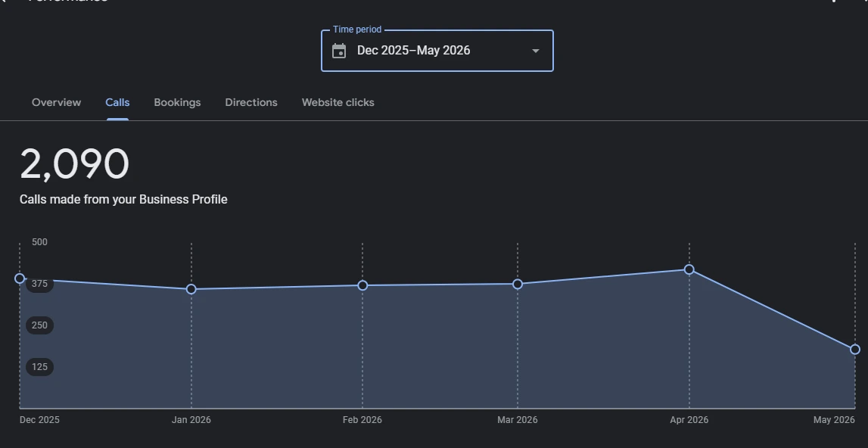Click the 375 y-axis label pill
This screenshot has height=448, width=868.
(x=40, y=284)
